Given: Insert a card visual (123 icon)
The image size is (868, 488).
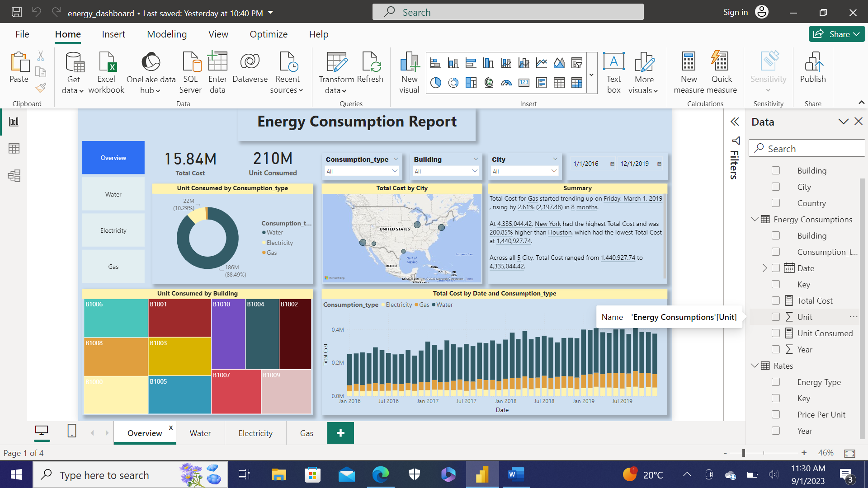Looking at the screenshot, I should 524,83.
